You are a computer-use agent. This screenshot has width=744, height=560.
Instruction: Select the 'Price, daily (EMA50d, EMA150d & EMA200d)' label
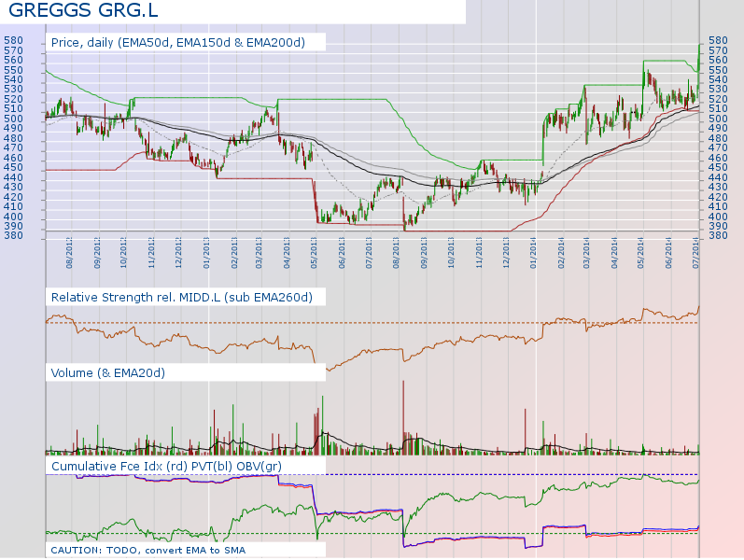point(178,43)
